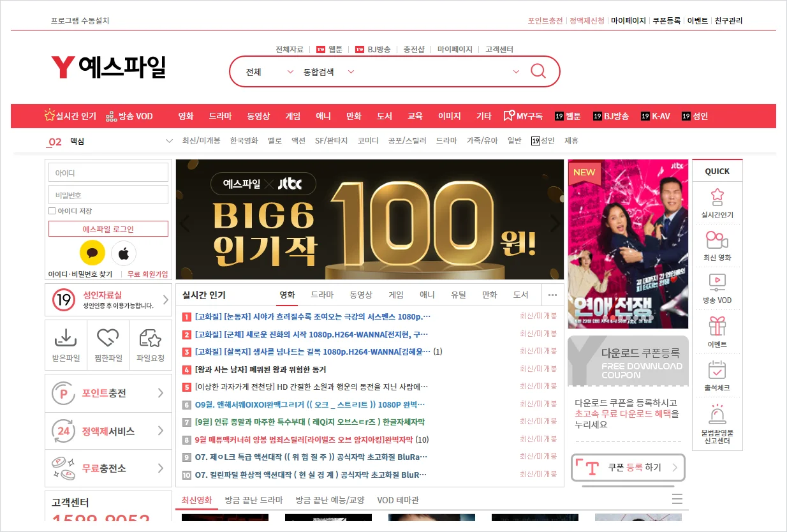This screenshot has width=787, height=532.
Task: Open Quick menu 방송 VOD play icon
Action: click(717, 282)
